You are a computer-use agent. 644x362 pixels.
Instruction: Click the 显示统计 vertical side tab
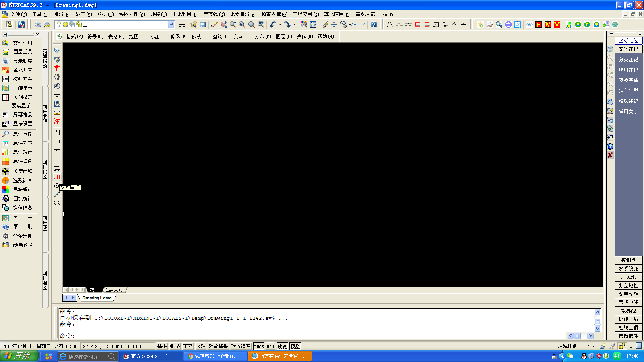45,59
